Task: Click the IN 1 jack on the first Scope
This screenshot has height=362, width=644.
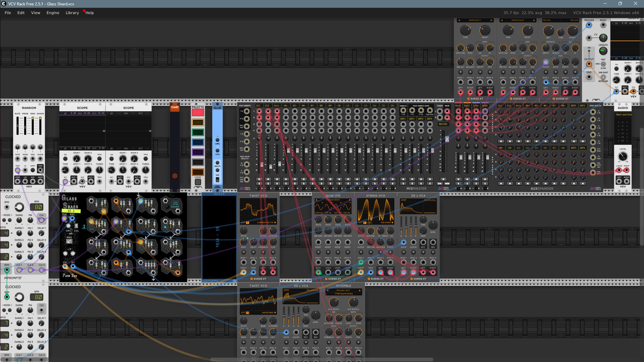Action: click(x=65, y=181)
